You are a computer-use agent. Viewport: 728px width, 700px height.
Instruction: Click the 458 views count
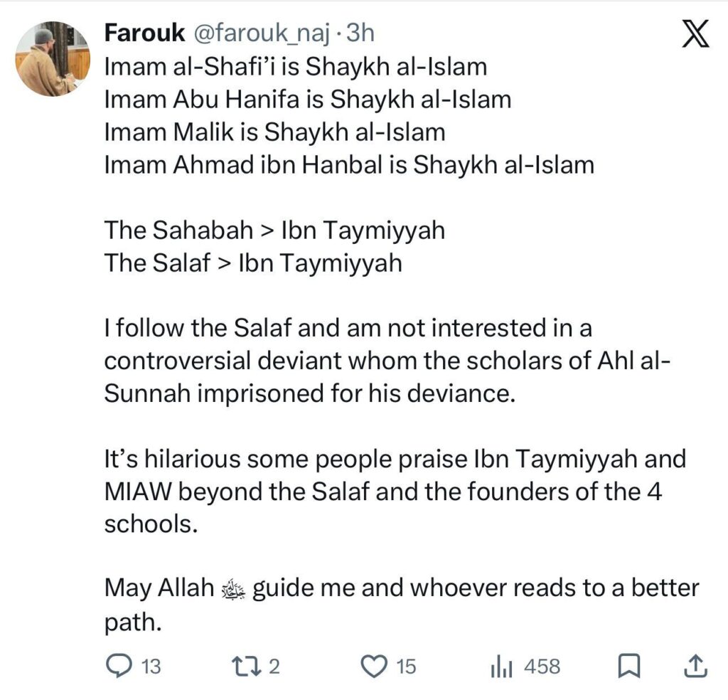[x=542, y=667]
